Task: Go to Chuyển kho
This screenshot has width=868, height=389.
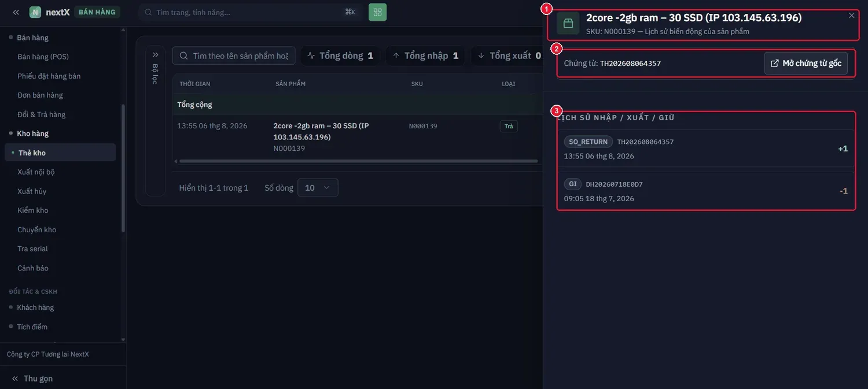Action: pyautogui.click(x=37, y=229)
